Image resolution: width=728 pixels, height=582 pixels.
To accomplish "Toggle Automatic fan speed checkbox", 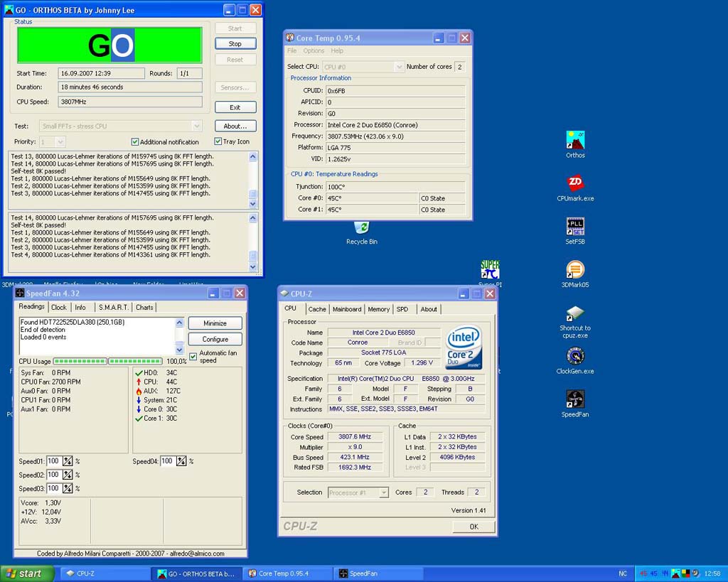I will point(193,357).
